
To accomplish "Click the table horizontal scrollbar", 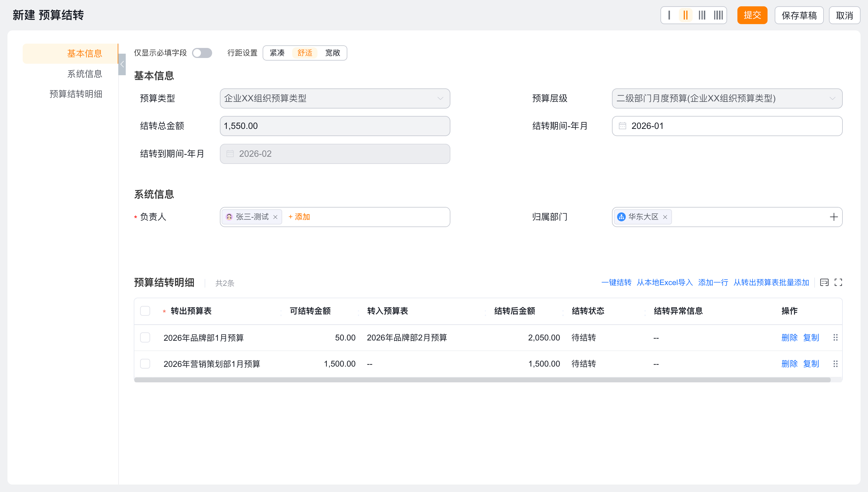I will click(x=482, y=380).
